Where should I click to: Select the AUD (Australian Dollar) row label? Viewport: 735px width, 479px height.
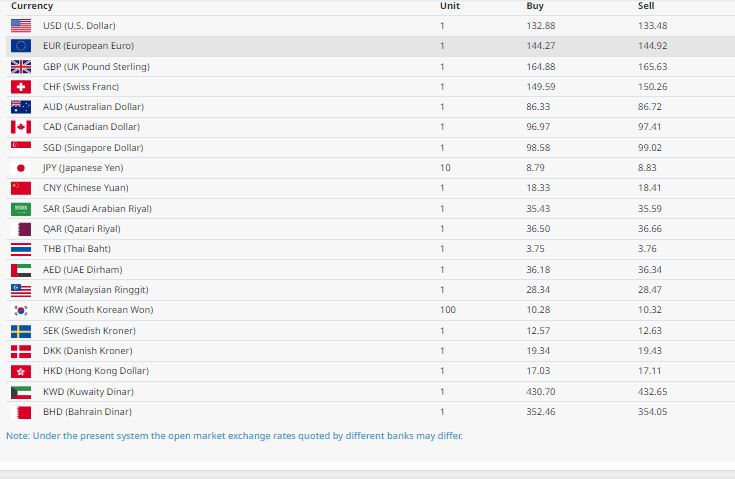coord(93,107)
